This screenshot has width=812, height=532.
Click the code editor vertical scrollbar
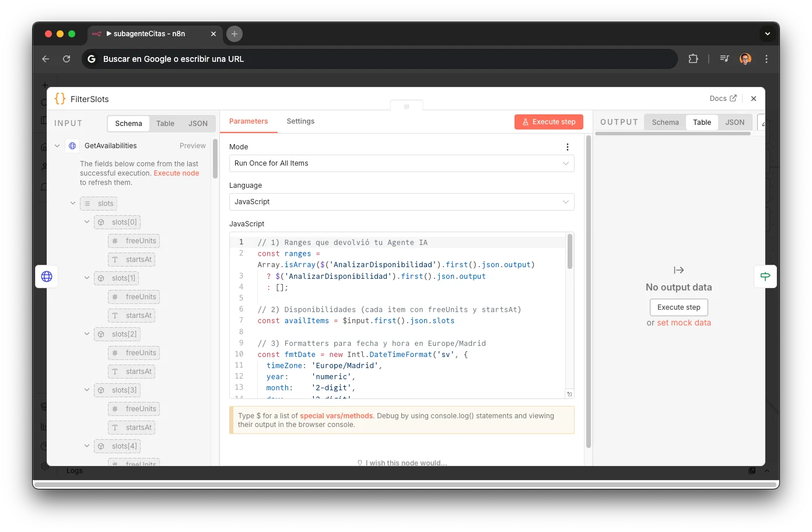point(569,252)
